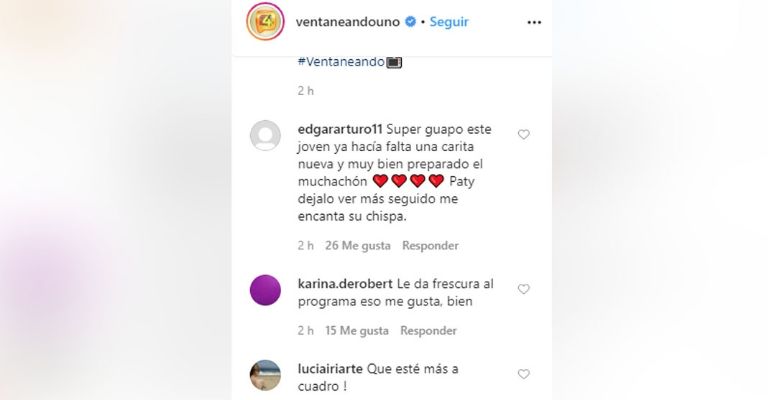Image resolution: width=768 pixels, height=400 pixels.
Task: Open the ventaneandouno username link
Action: (x=348, y=22)
